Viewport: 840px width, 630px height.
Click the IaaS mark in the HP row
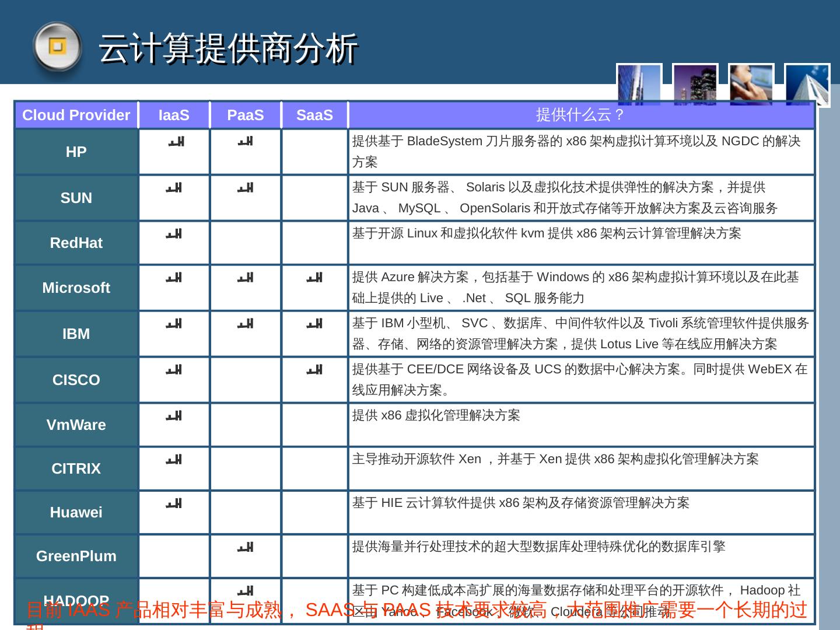pos(176,142)
